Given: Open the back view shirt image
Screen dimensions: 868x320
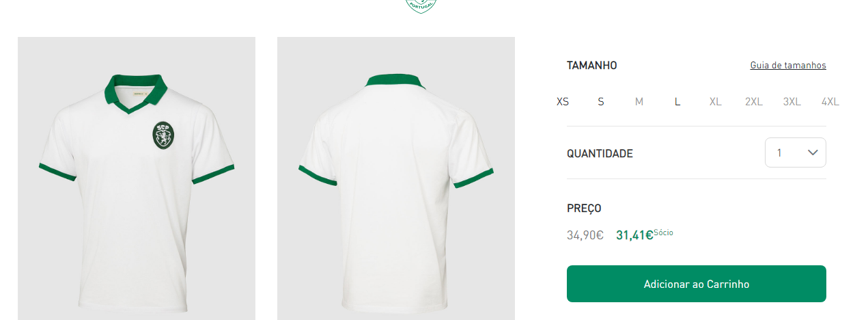Looking at the screenshot, I should 396,178.
